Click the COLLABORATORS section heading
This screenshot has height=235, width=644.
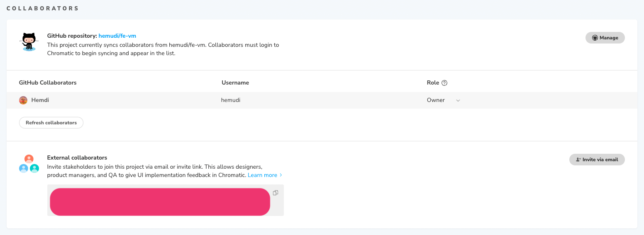point(43,8)
